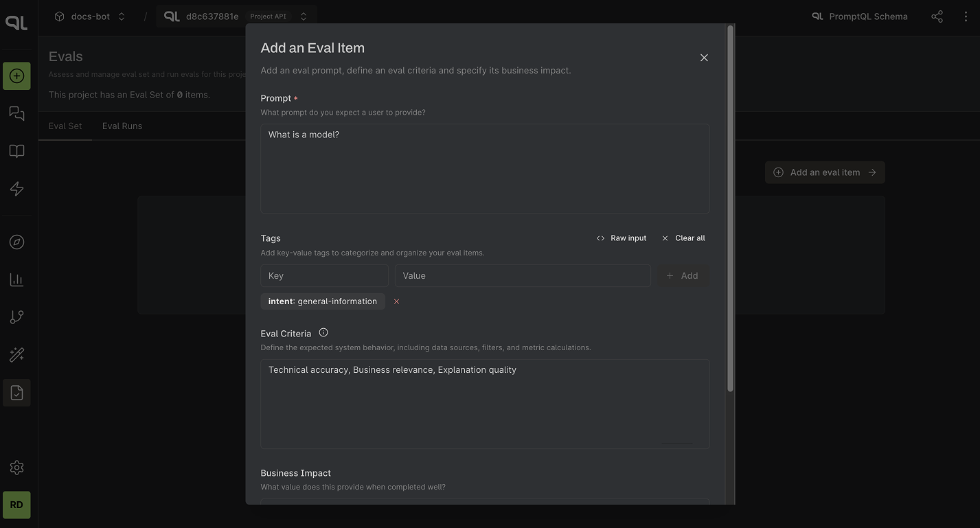980x528 pixels.
Task: Click the green plus new-thread icon
Action: [x=16, y=76]
